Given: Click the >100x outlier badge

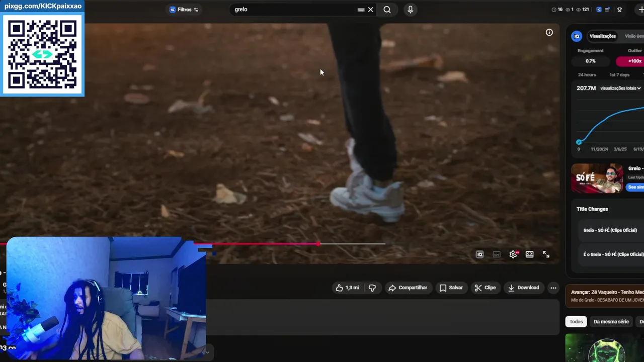Looking at the screenshot, I should pos(630,61).
